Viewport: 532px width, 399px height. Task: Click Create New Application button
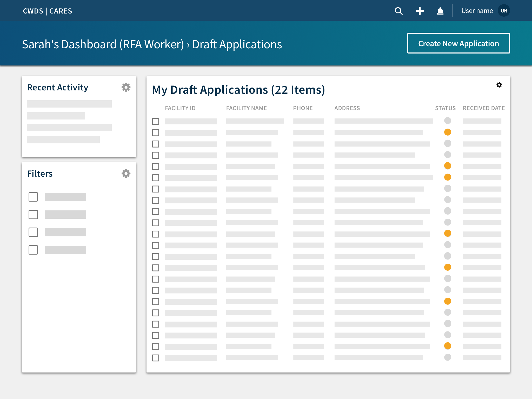point(458,43)
